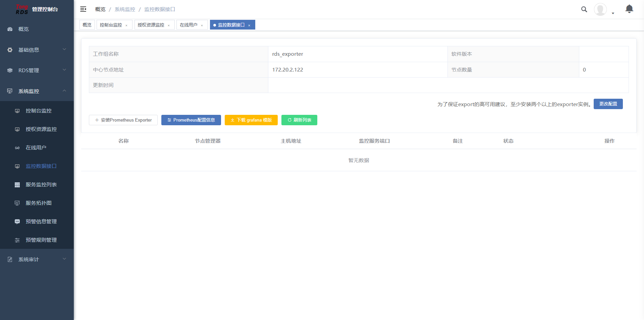Close the 在线用户 tab
The width and height of the screenshot is (644, 320).
click(x=202, y=25)
